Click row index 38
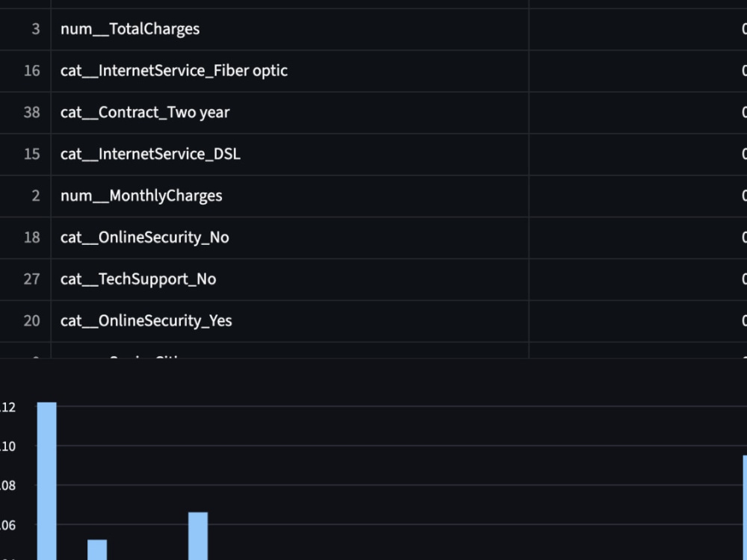 (x=25, y=113)
